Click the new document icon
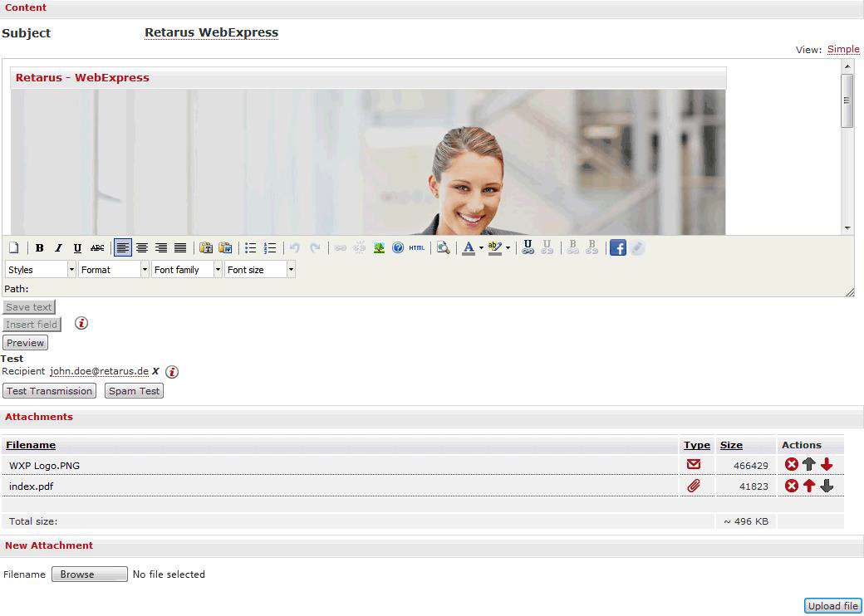The height and width of the screenshot is (616, 864). tap(14, 248)
